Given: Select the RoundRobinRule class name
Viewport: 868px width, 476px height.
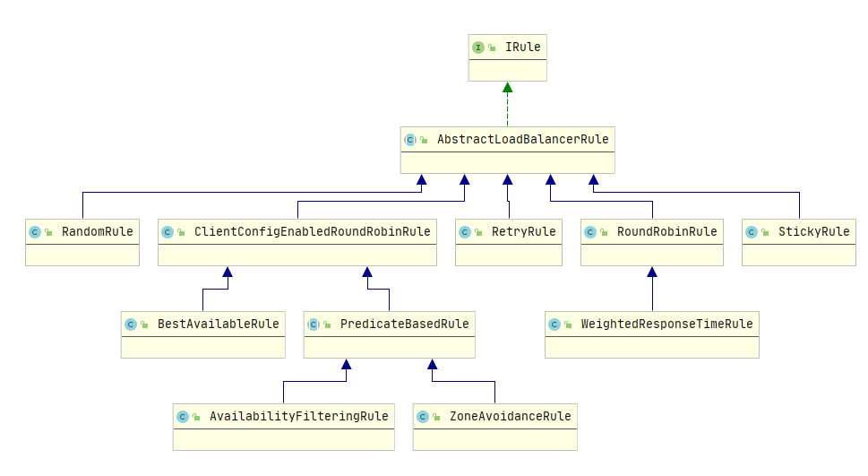Looking at the screenshot, I should coord(667,231).
